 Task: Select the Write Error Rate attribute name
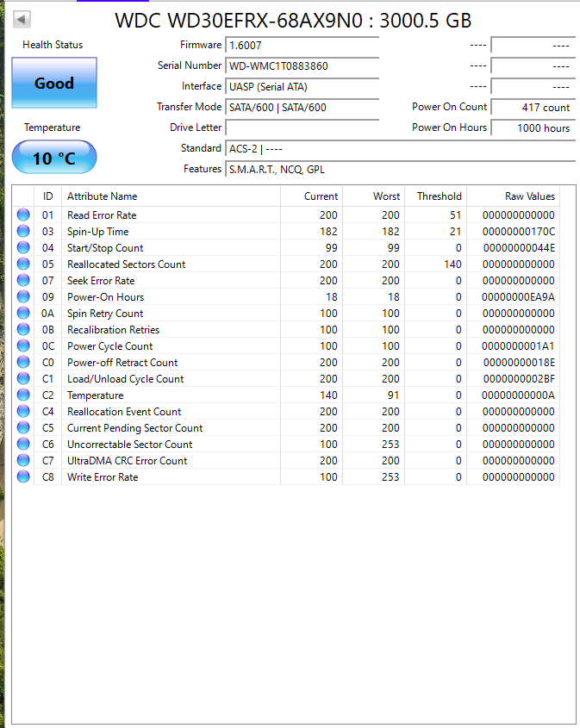click(x=103, y=476)
